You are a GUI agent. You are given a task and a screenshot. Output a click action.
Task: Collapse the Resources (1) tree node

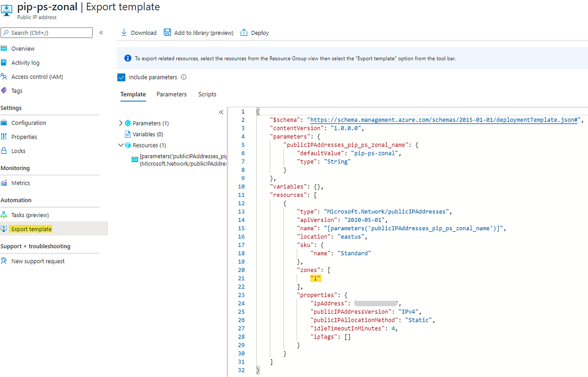tap(121, 145)
